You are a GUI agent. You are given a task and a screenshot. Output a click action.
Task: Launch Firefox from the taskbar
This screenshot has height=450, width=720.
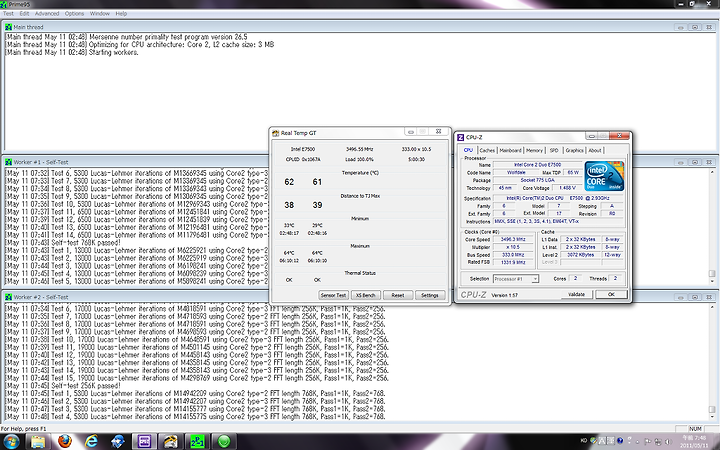coord(65,442)
